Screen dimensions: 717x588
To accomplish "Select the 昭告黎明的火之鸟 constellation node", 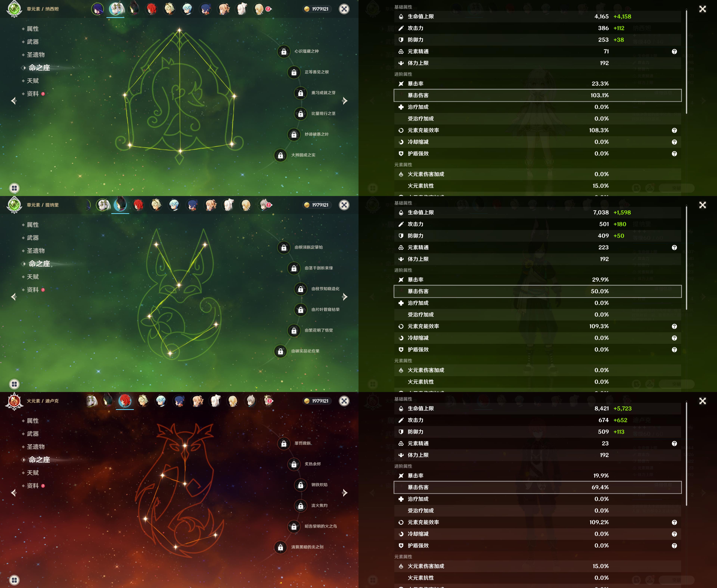I will click(x=294, y=526).
